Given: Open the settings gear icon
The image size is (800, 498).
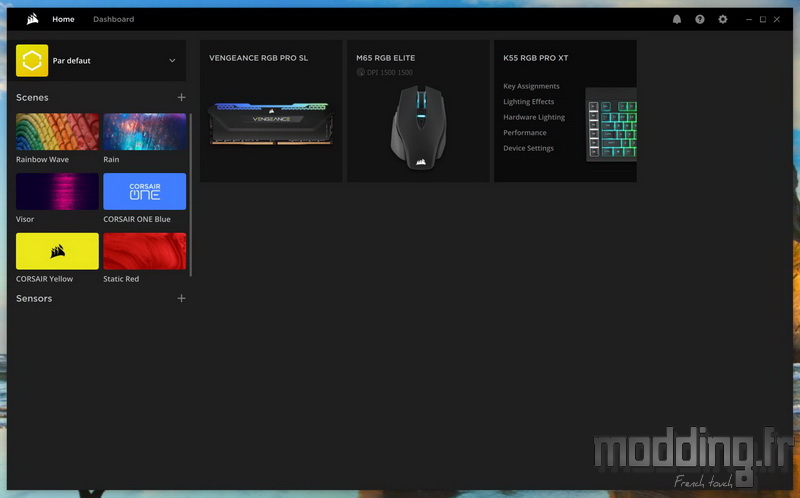Looking at the screenshot, I should click(x=722, y=19).
